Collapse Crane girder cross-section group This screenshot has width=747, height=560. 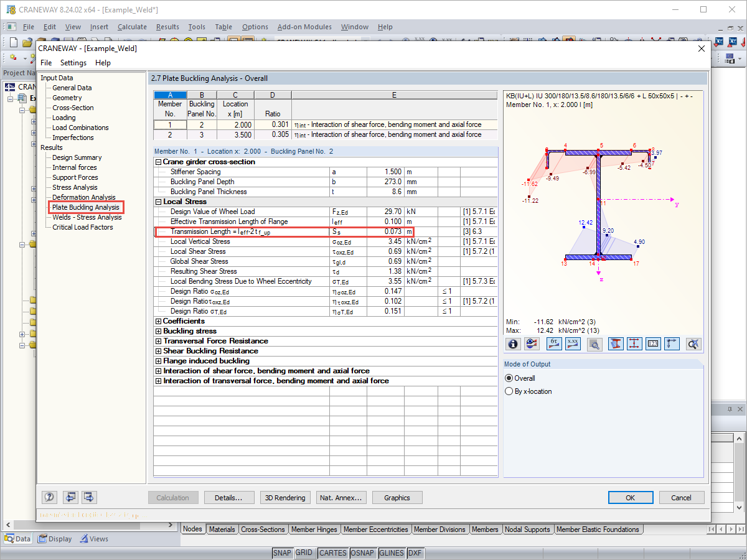[x=158, y=162]
